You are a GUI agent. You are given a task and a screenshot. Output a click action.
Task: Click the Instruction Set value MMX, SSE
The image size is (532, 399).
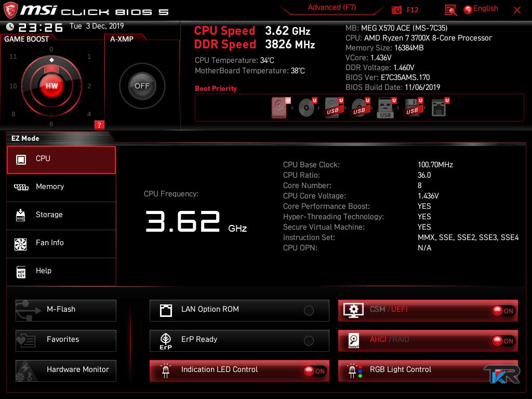tap(468, 237)
